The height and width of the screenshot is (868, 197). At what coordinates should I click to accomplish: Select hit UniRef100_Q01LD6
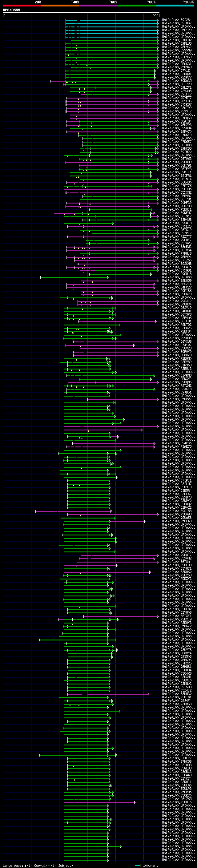(176, 101)
